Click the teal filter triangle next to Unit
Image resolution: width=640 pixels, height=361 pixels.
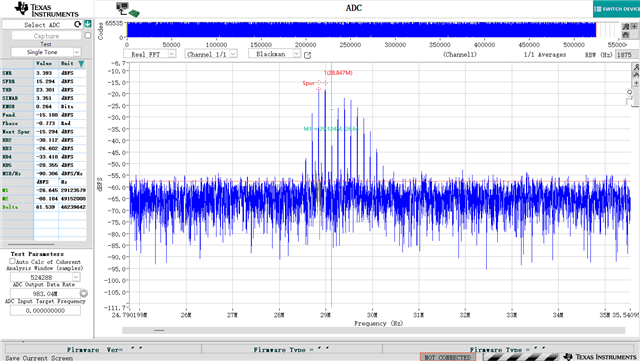click(x=81, y=64)
